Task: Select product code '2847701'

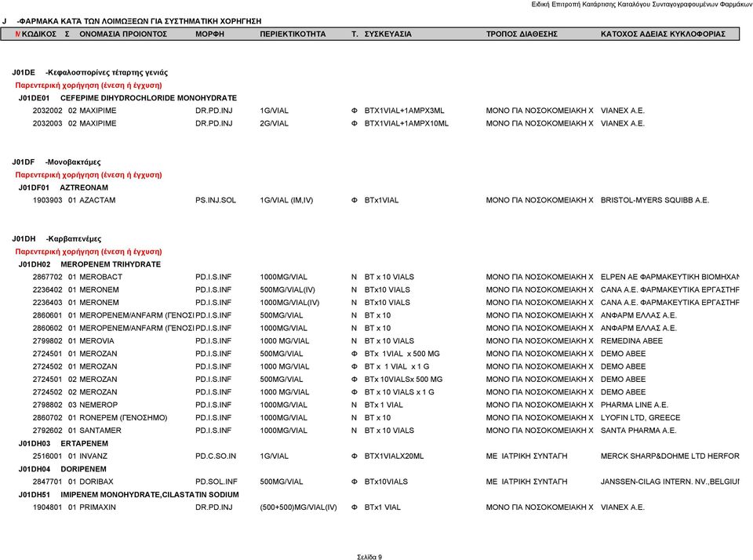Action: point(48,482)
